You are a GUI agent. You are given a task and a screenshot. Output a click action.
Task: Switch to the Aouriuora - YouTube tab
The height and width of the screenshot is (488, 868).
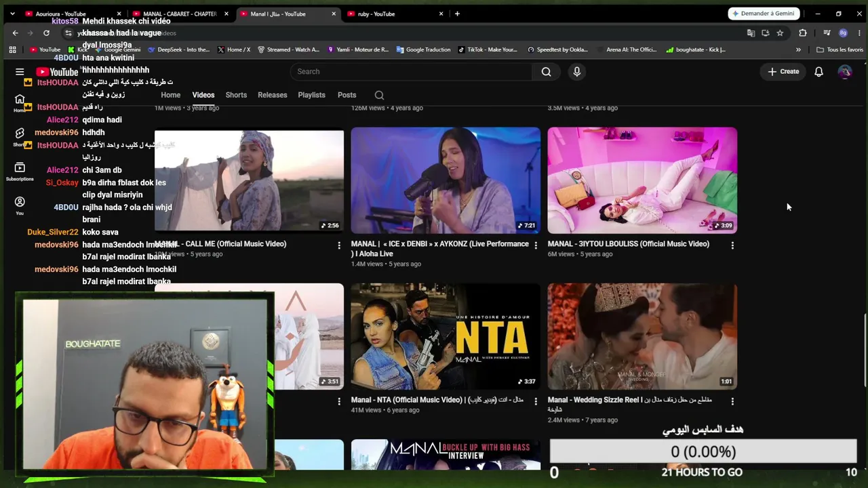pos(72,14)
